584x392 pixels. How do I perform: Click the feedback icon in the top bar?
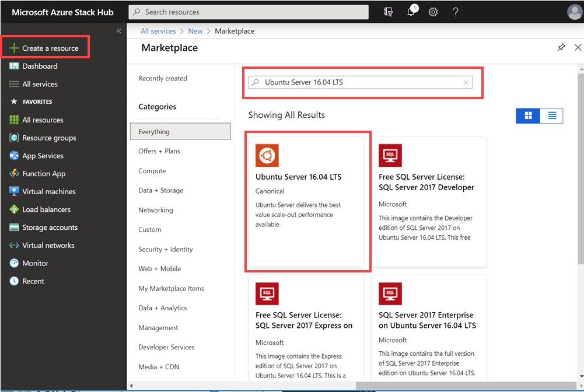pos(388,12)
